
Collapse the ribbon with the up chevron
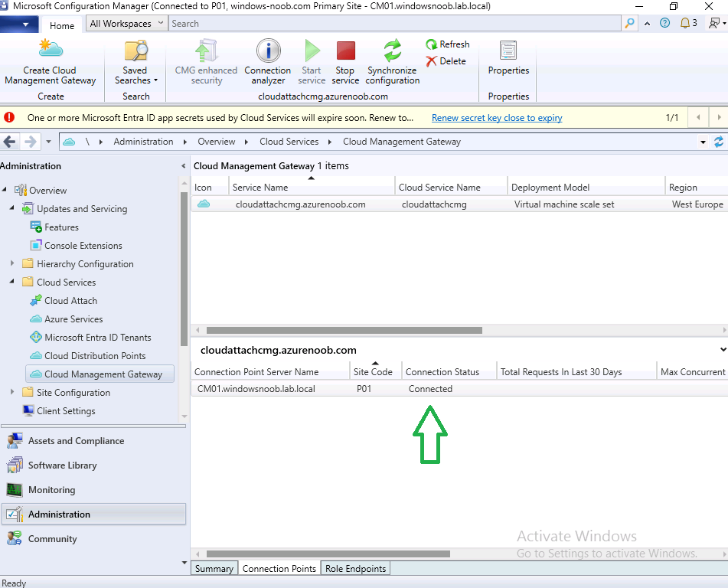(x=647, y=23)
